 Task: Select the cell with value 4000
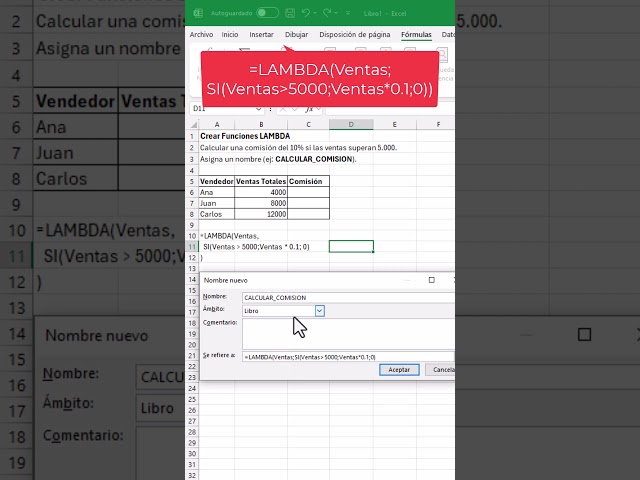coord(261,192)
